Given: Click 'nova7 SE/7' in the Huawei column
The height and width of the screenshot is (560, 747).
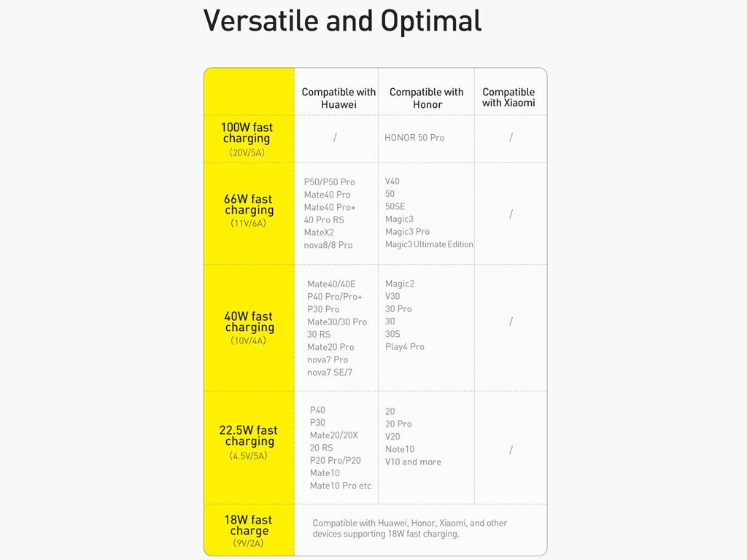Looking at the screenshot, I should coord(330,373).
